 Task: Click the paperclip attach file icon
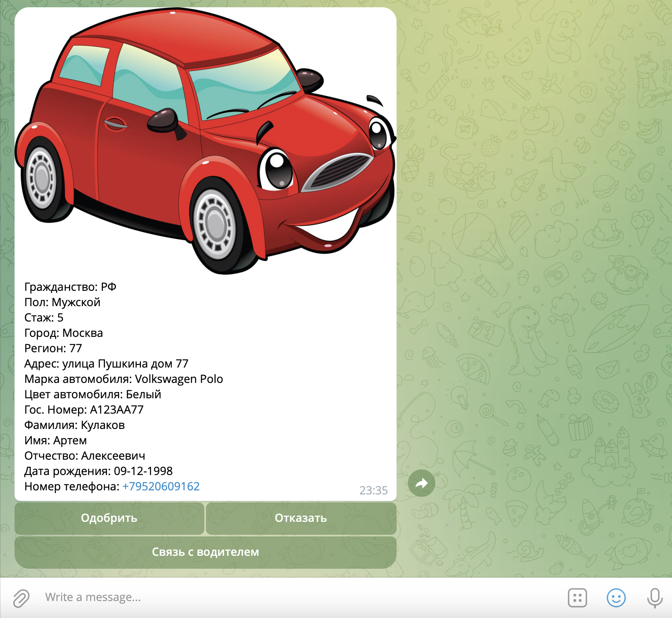point(21,597)
